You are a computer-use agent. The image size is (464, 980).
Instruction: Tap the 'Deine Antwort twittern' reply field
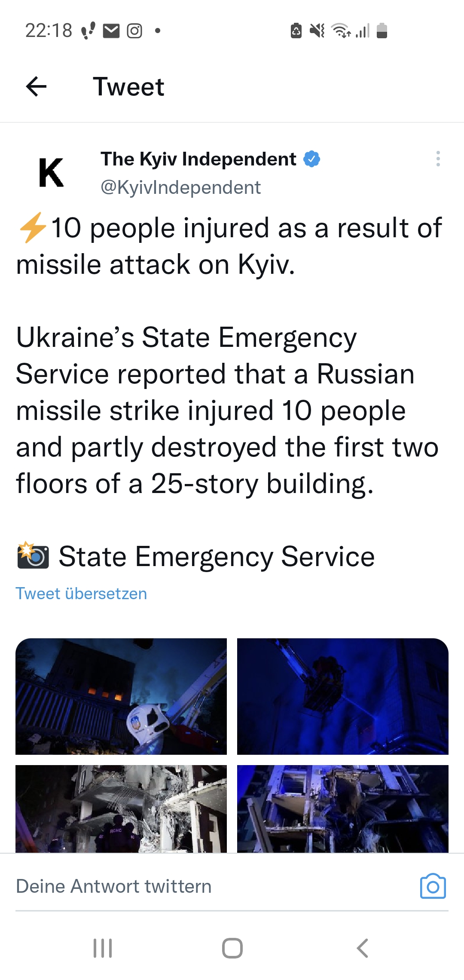click(215, 886)
